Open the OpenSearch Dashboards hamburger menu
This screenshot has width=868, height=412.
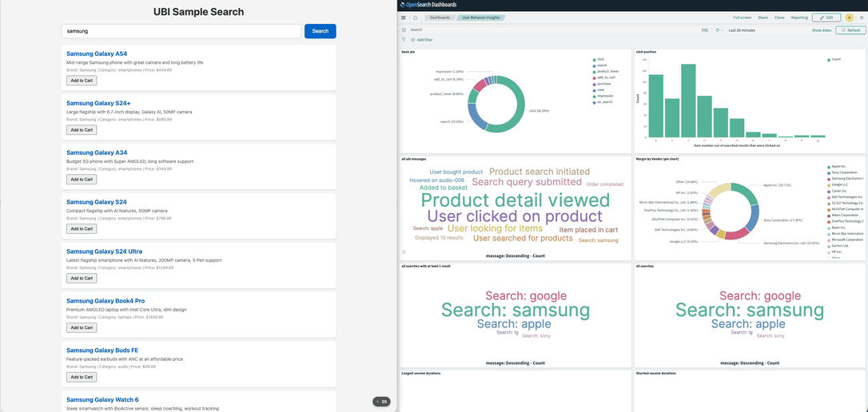tap(403, 18)
